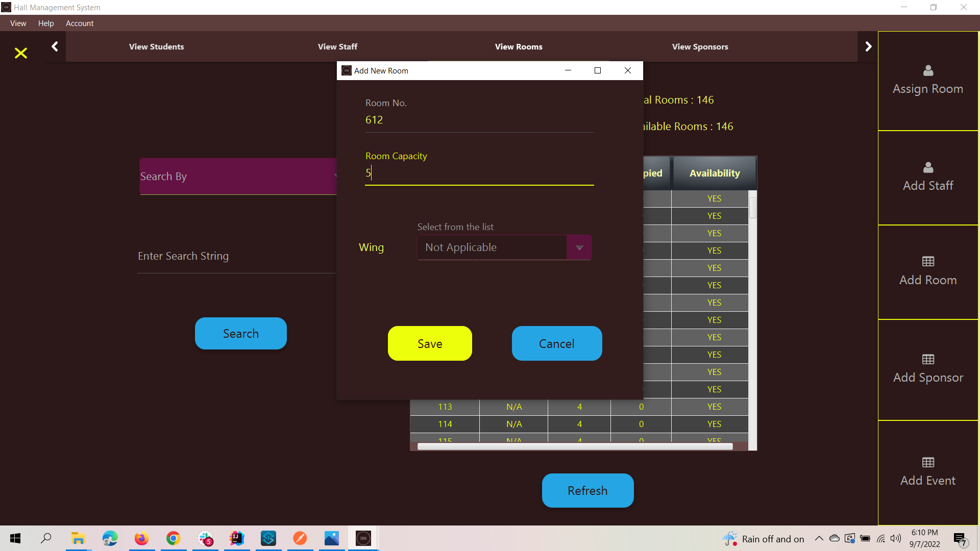Click the Room Capacity input field

point(479,173)
